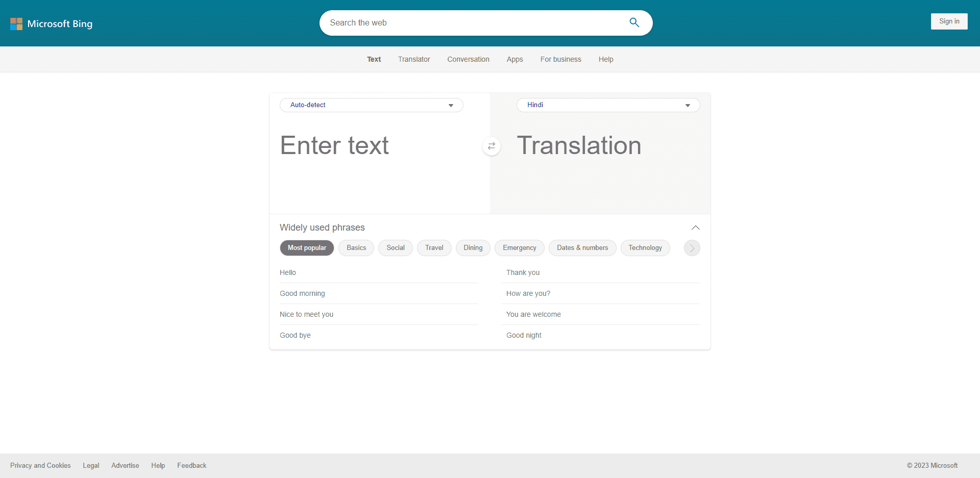Screen dimensions: 980x478
Task: Select the Basics phrase category
Action: click(356, 248)
